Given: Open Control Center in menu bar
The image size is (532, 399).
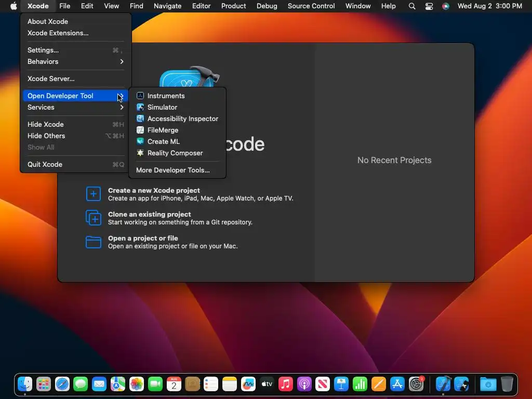Looking at the screenshot, I should coord(429,6).
